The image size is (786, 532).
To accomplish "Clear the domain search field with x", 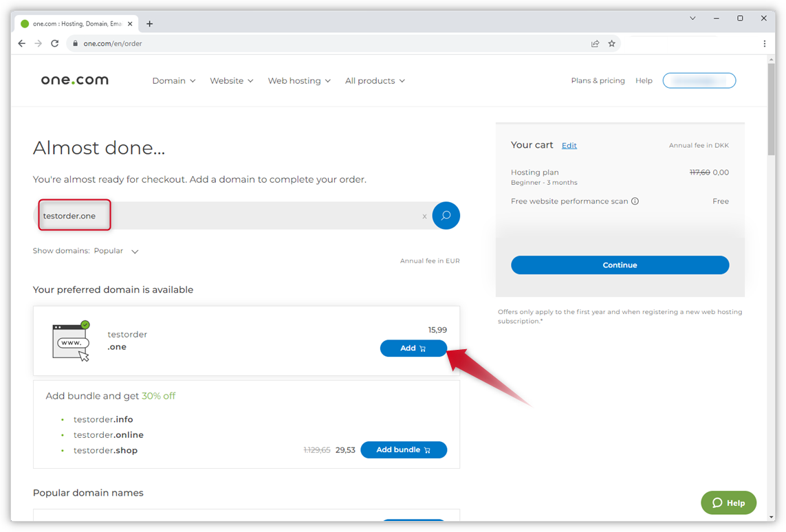I will pos(424,217).
